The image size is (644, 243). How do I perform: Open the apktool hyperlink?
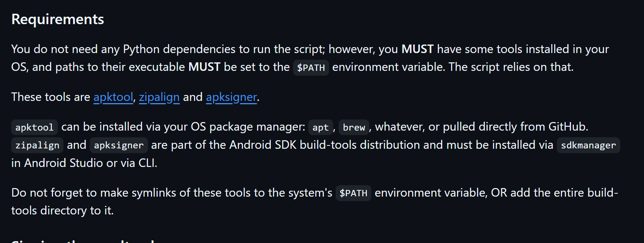coord(113,97)
